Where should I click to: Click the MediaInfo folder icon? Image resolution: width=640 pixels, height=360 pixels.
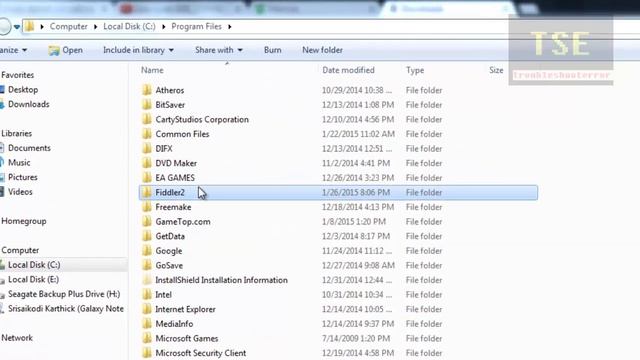pos(147,324)
